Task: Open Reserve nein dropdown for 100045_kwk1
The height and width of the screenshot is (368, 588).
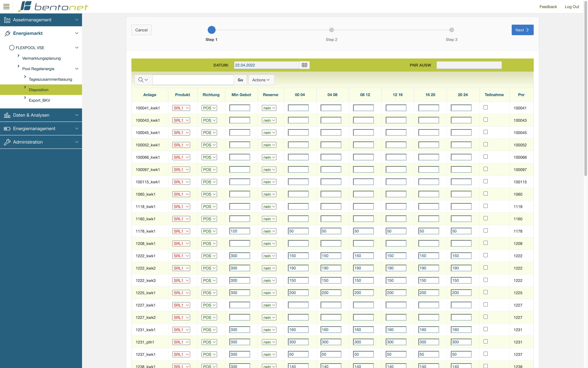Action: tap(269, 133)
